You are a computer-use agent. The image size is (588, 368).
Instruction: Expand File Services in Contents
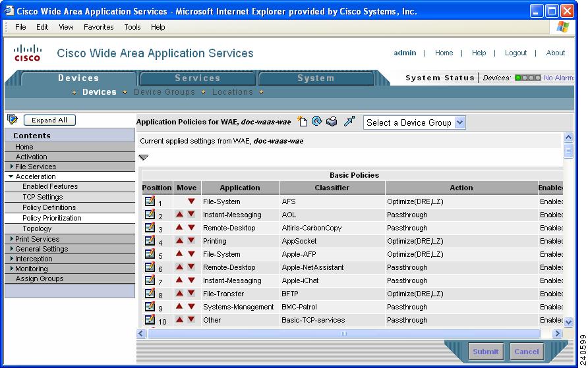click(x=12, y=166)
